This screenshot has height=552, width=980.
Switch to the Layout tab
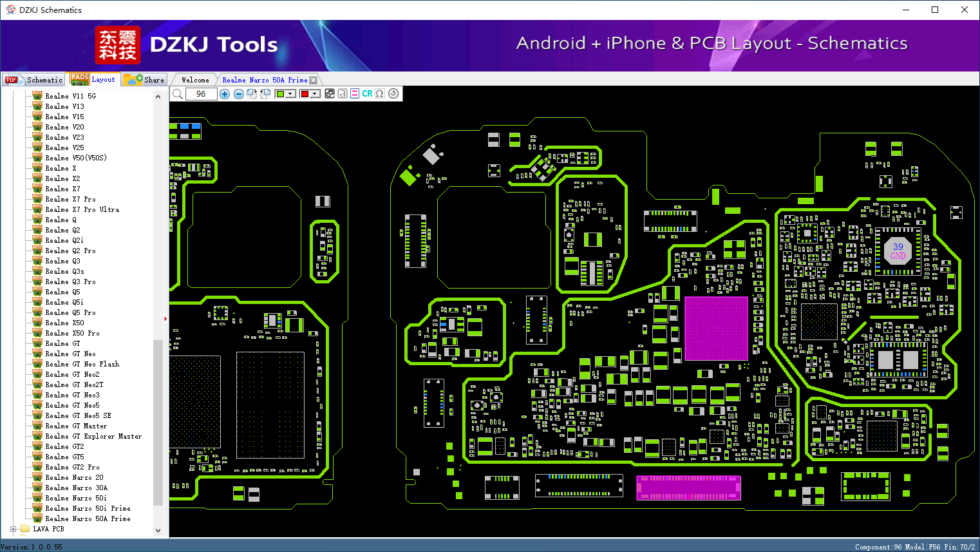(93, 79)
